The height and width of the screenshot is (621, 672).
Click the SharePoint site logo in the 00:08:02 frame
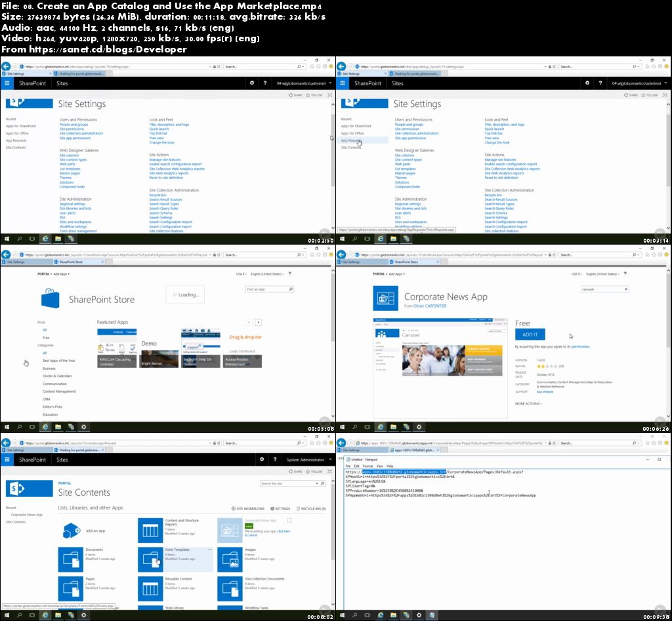tap(29, 489)
